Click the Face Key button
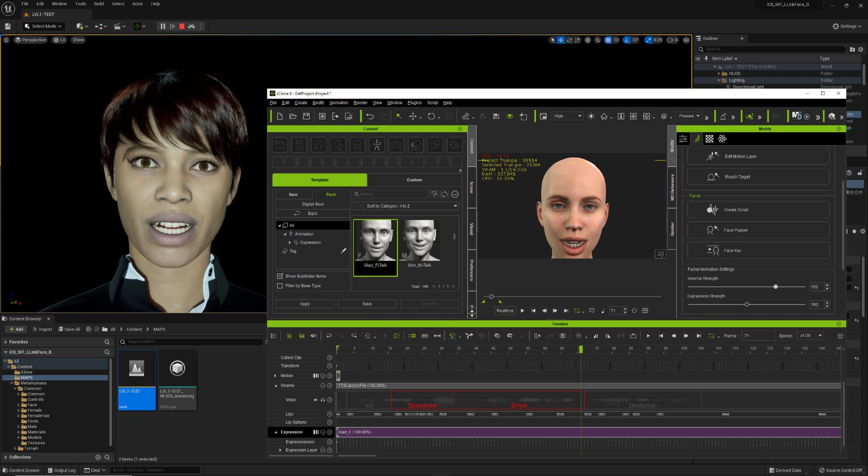This screenshot has height=476, width=868. pyautogui.click(x=758, y=251)
